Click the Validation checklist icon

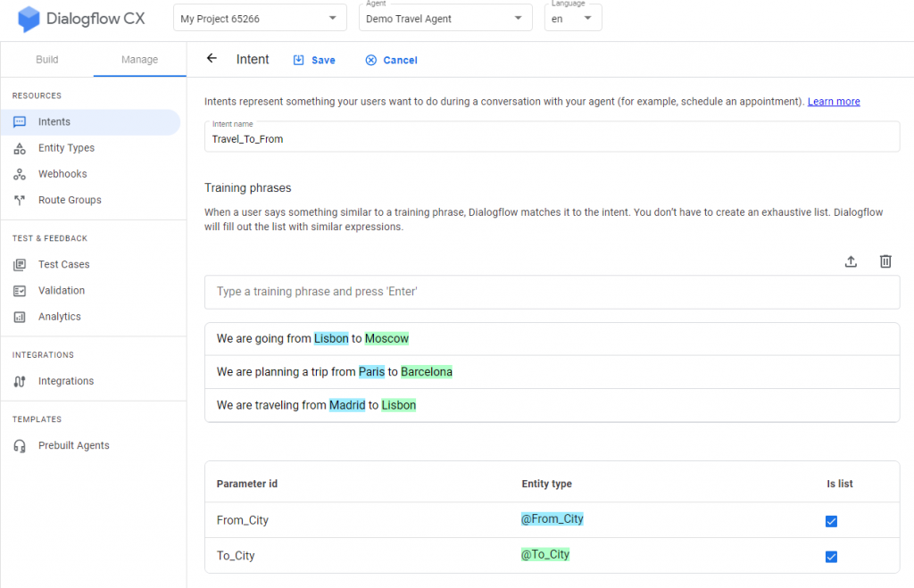[20, 291]
